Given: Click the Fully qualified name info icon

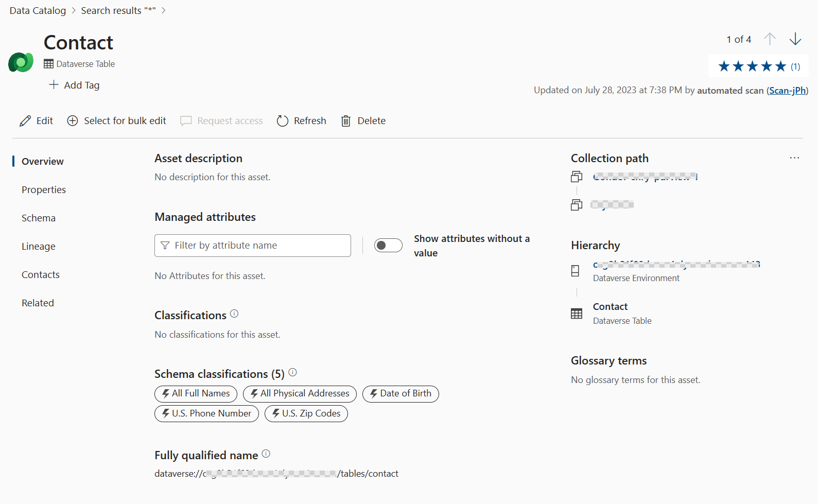Looking at the screenshot, I should [266, 454].
